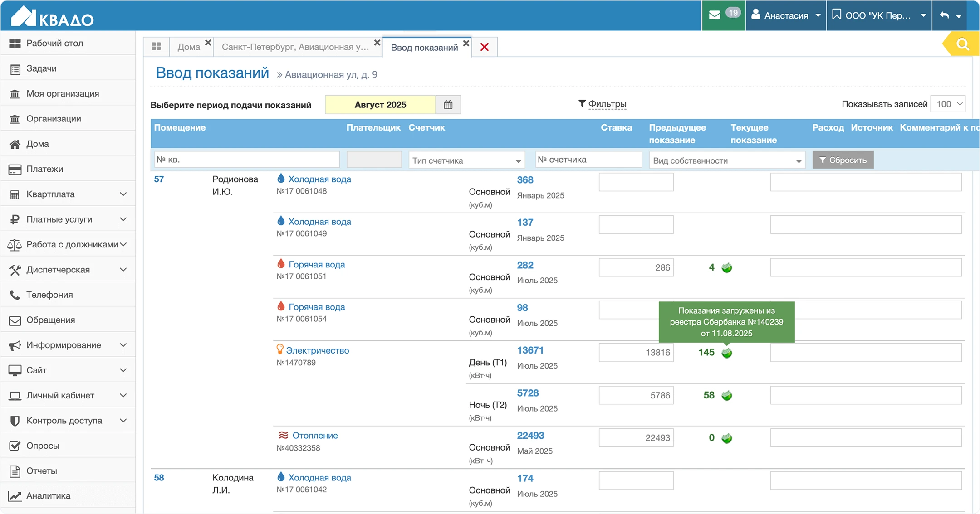This screenshot has height=514, width=980.
Task: Open the messages envelope icon with 19 badge
Action: 715,15
